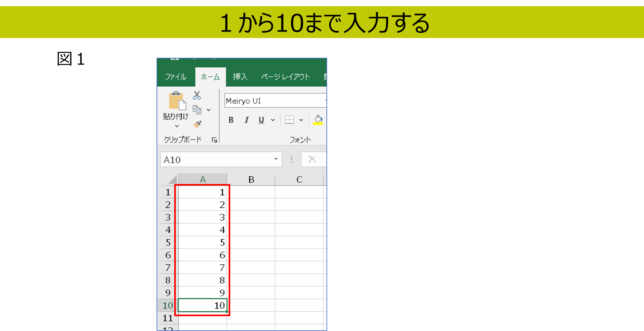Select column A header
Image resolution: width=644 pixels, height=331 pixels.
(x=203, y=180)
